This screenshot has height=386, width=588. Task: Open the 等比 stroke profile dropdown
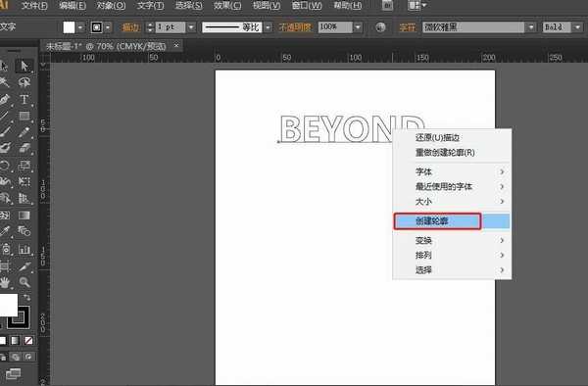point(268,27)
